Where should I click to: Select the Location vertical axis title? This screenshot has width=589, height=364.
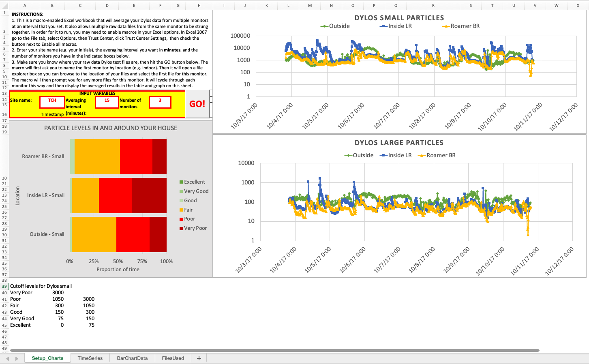click(x=17, y=196)
